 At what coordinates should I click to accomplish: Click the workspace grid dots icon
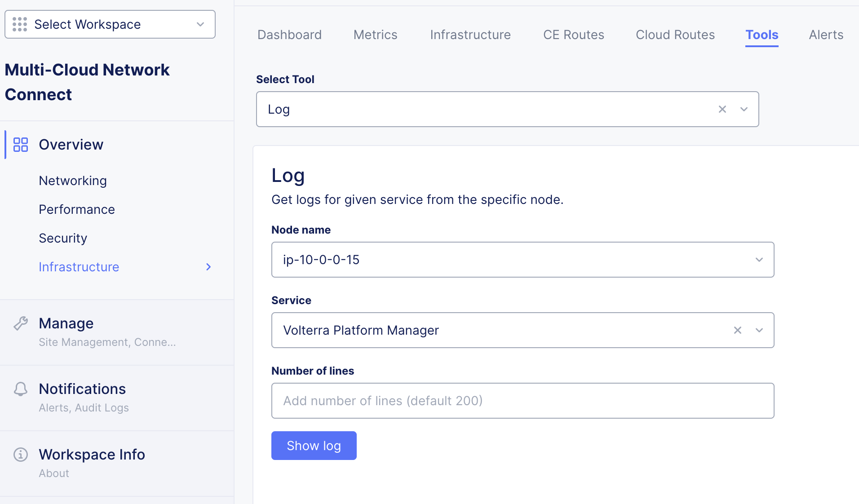click(20, 24)
